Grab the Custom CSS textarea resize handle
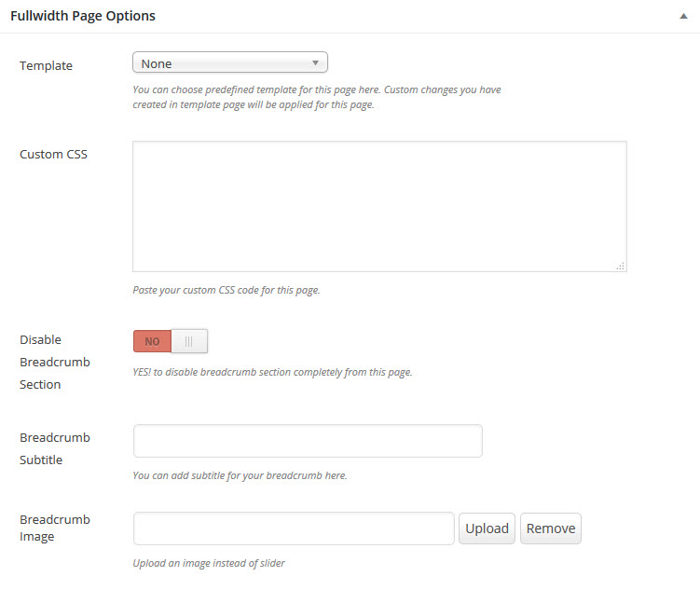The image size is (700, 604). tap(621, 266)
